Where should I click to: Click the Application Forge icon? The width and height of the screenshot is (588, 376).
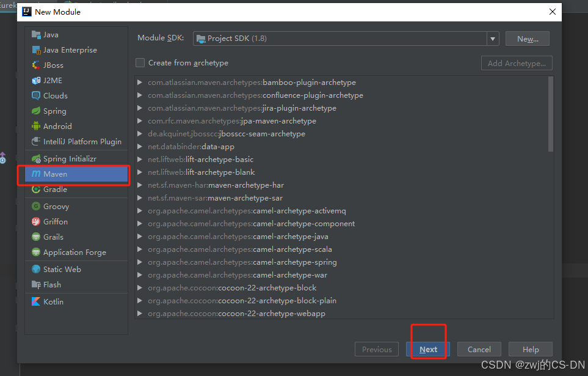tap(36, 253)
